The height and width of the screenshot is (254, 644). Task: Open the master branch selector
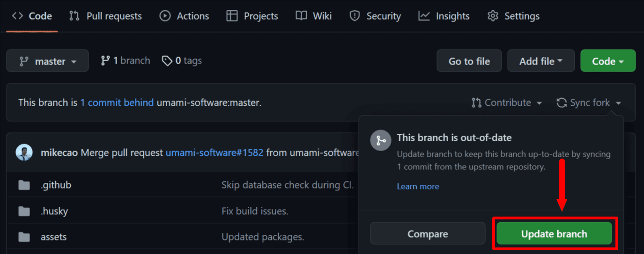point(47,61)
